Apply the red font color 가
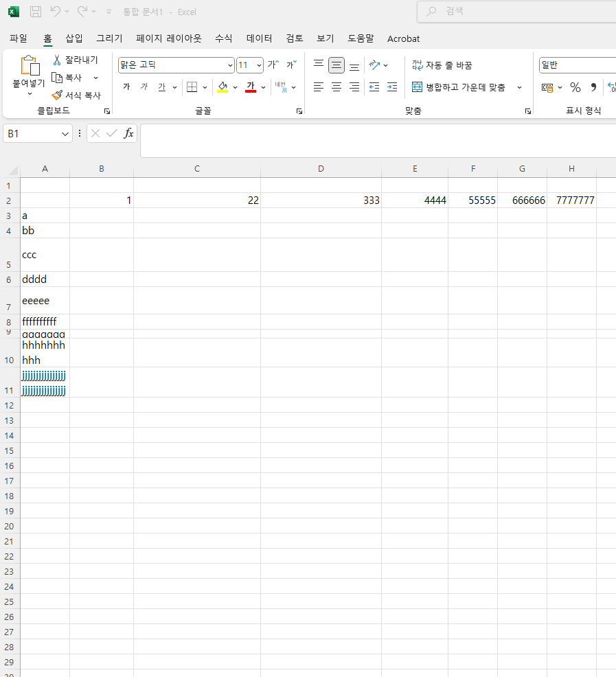616x677 pixels. pos(251,87)
